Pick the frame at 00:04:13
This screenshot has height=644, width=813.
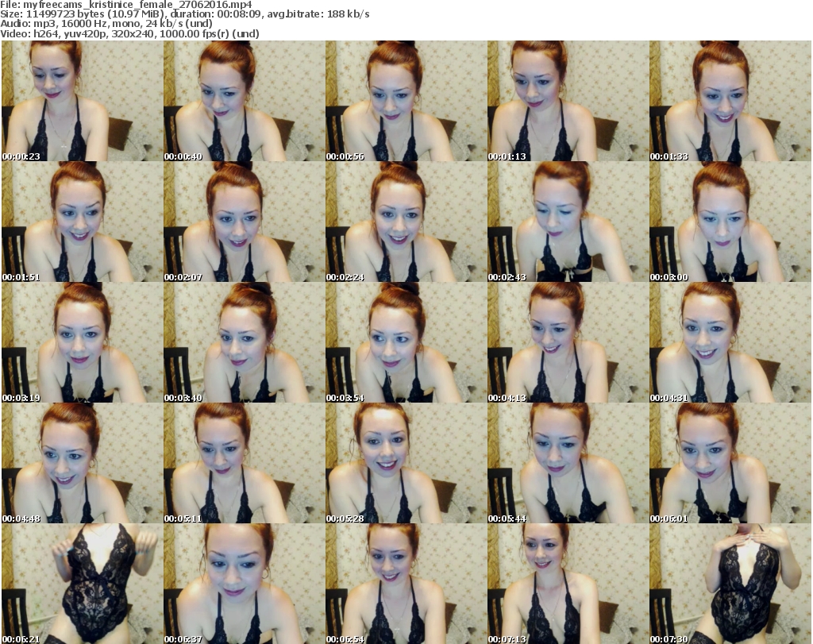tap(568, 342)
